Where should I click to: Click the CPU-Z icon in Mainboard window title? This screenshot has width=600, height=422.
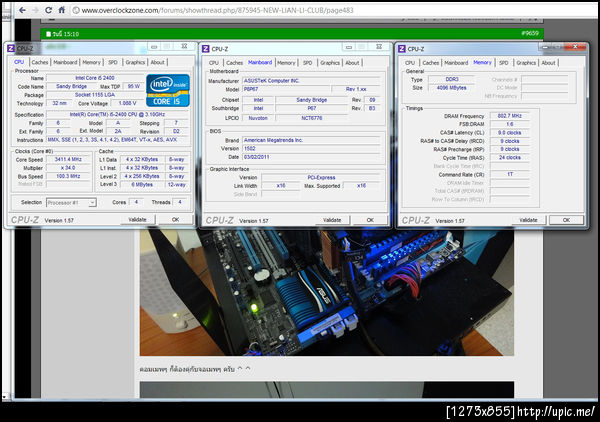(206, 48)
